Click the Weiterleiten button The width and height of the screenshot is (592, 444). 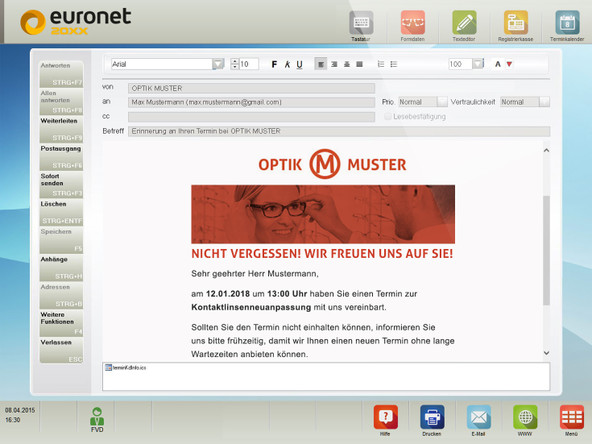click(61, 130)
